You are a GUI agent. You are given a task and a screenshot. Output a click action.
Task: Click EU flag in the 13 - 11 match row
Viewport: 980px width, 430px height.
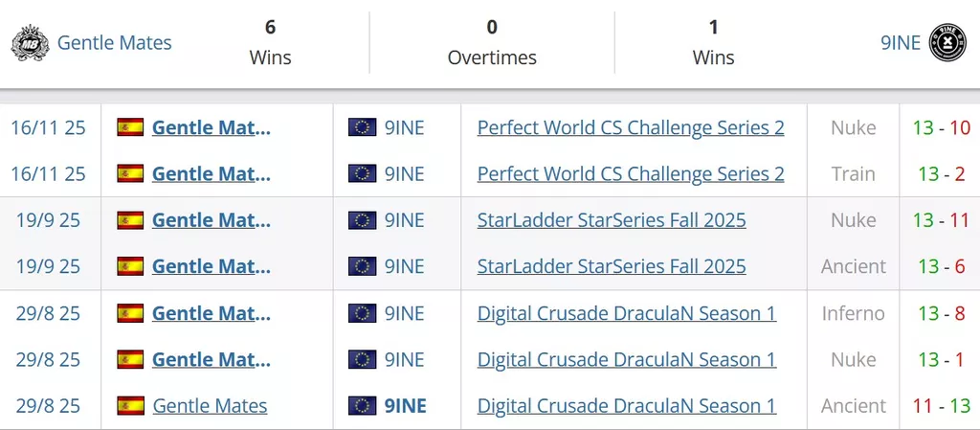362,220
